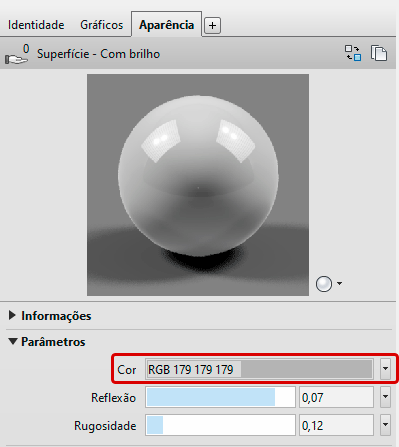This screenshot has height=447, width=399.
Task: Click the Reflexão value field 0,07
Action: pos(336,397)
